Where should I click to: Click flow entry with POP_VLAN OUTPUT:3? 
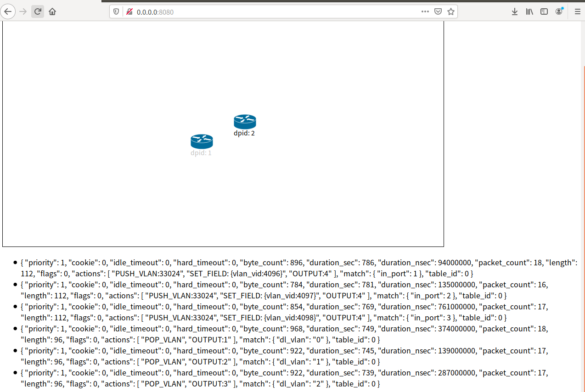pyautogui.click(x=284, y=378)
